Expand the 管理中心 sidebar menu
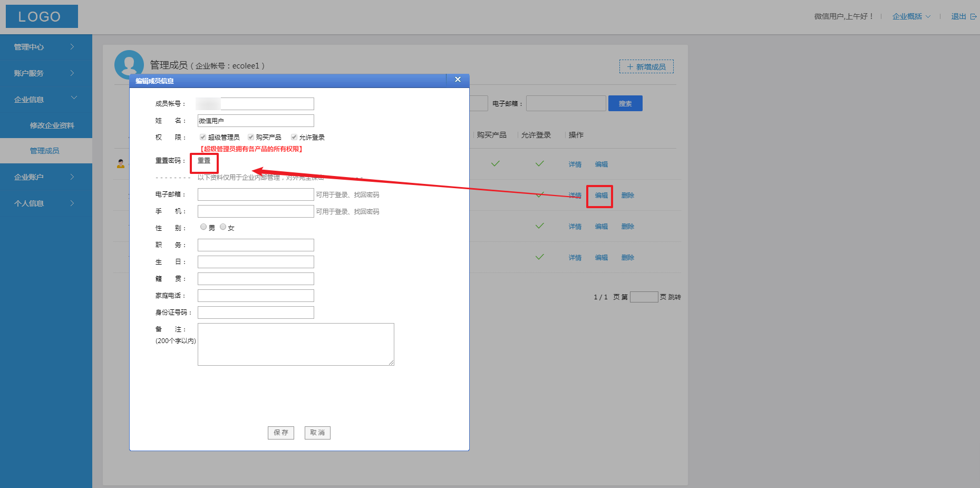This screenshot has height=488, width=980. pos(46,47)
